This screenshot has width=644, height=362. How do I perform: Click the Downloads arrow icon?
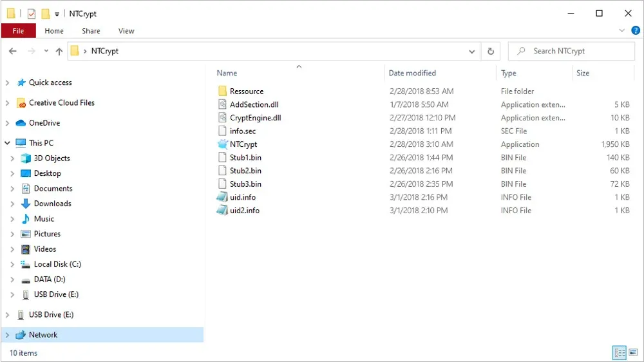tap(26, 204)
